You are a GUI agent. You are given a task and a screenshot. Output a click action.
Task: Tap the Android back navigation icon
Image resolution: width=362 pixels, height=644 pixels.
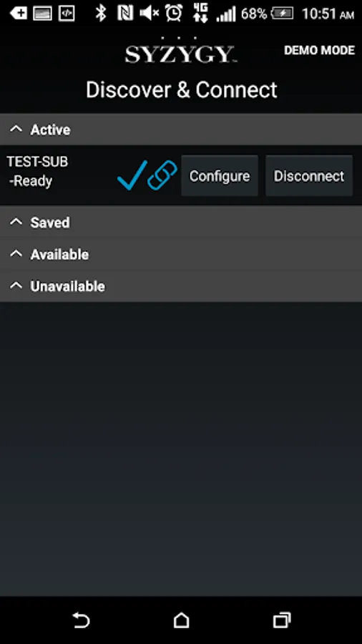[x=81, y=620]
